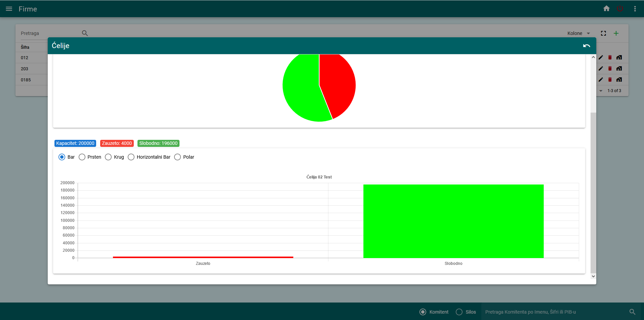Expand the Kolone columns dropdown
Viewport: 644px width, 320px height.
tap(578, 33)
